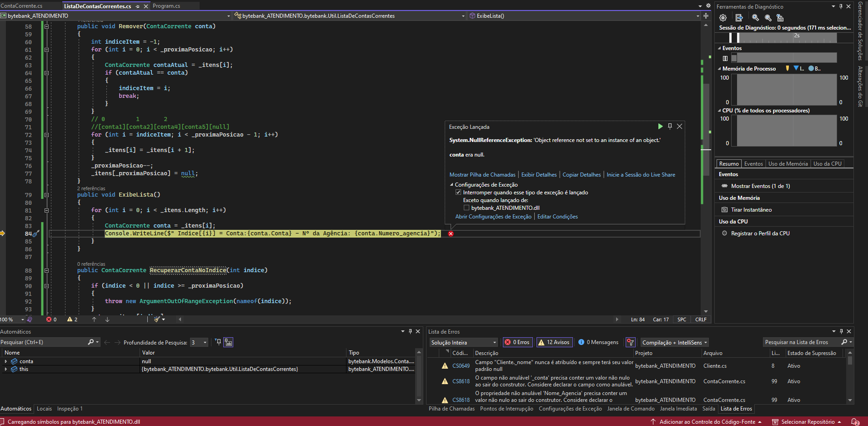Zoom in on the diagnostic timeline
868x426 pixels.
(x=755, y=18)
